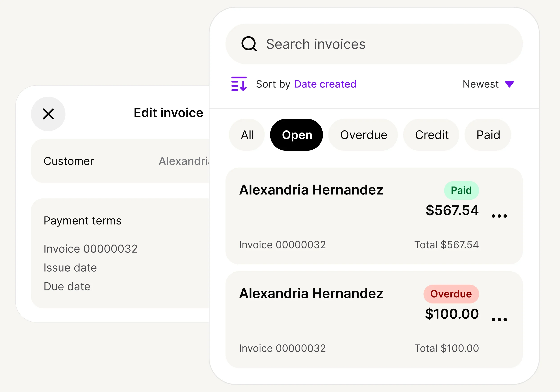The width and height of the screenshot is (560, 392).
Task: Click the green Paid status badge
Action: [x=461, y=190]
